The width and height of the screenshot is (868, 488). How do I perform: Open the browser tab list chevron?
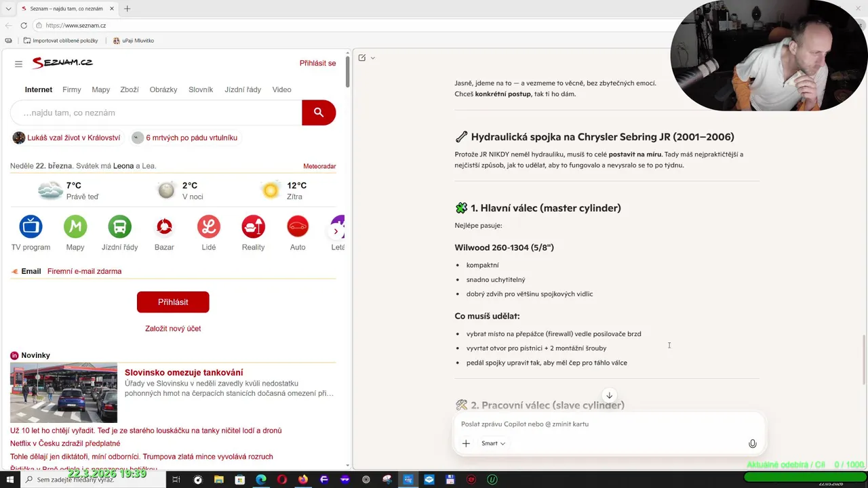(x=8, y=9)
